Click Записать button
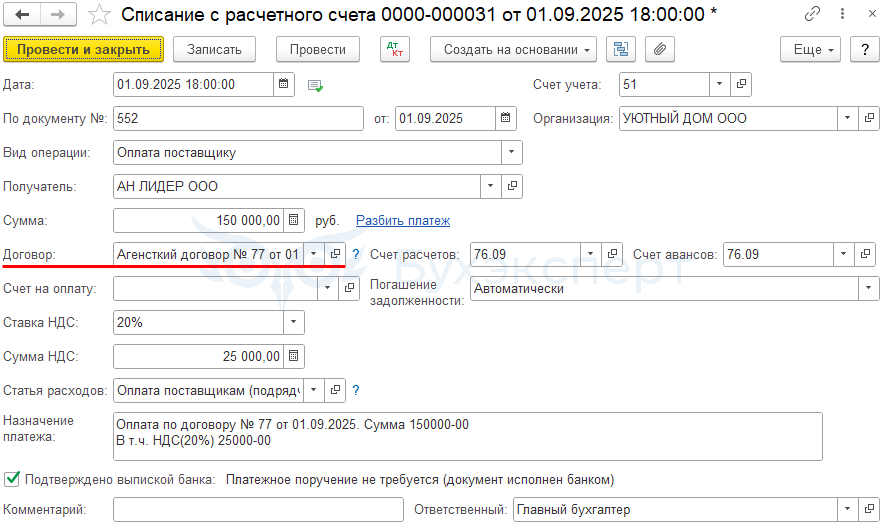Viewport: 882px width, 528px height. (x=214, y=49)
